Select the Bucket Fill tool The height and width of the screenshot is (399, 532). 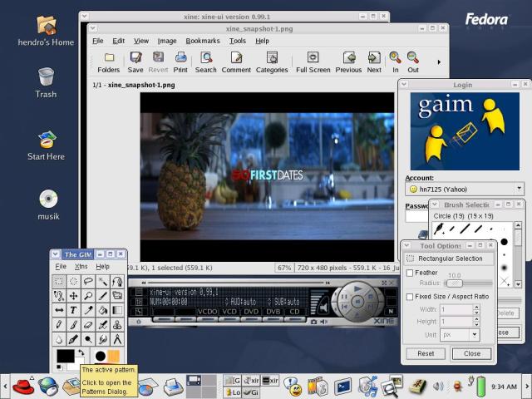point(103,310)
